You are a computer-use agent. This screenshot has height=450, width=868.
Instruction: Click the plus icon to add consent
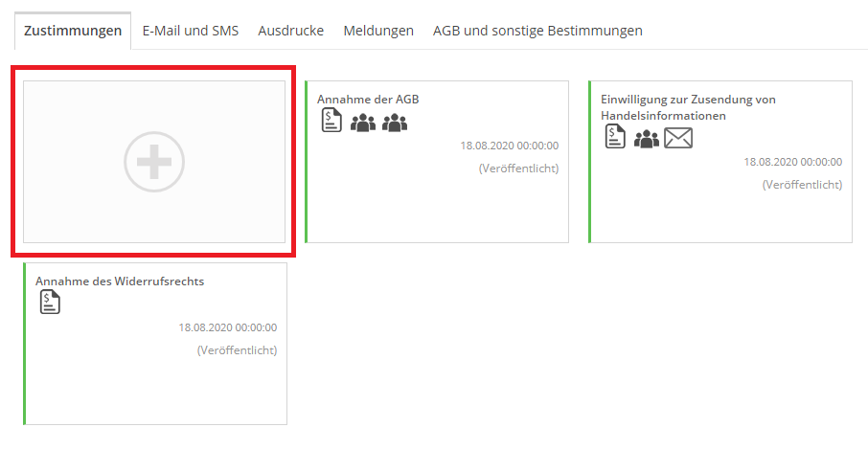click(x=154, y=162)
